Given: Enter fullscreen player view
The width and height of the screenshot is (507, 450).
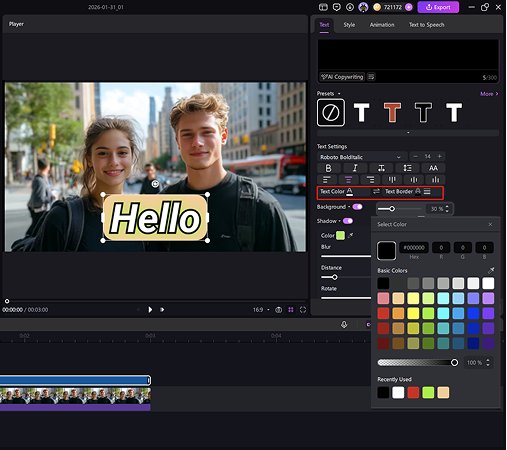Looking at the screenshot, I should coord(303,310).
